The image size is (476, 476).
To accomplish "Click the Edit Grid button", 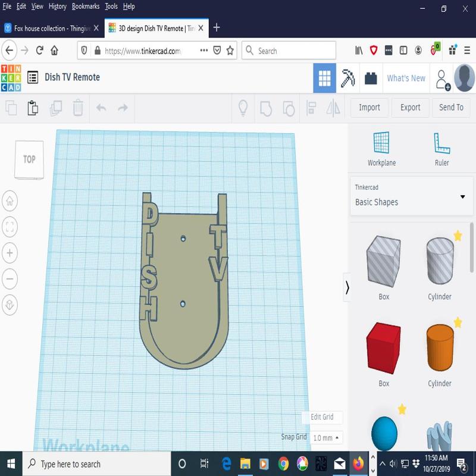I will pyautogui.click(x=322, y=417).
